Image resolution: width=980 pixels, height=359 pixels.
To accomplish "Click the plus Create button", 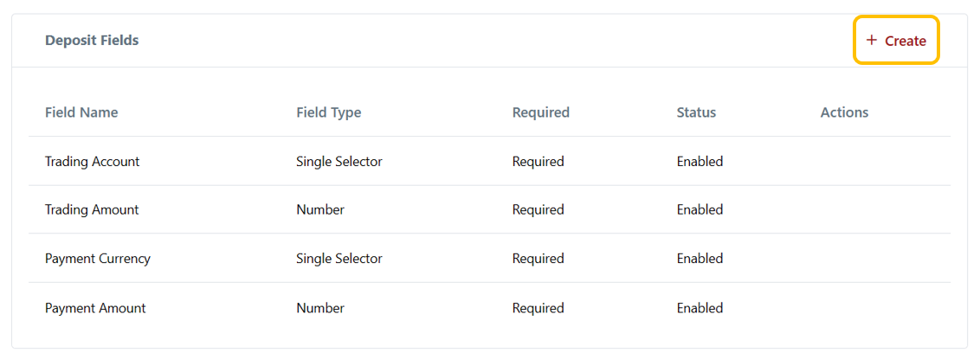I will click(x=897, y=41).
